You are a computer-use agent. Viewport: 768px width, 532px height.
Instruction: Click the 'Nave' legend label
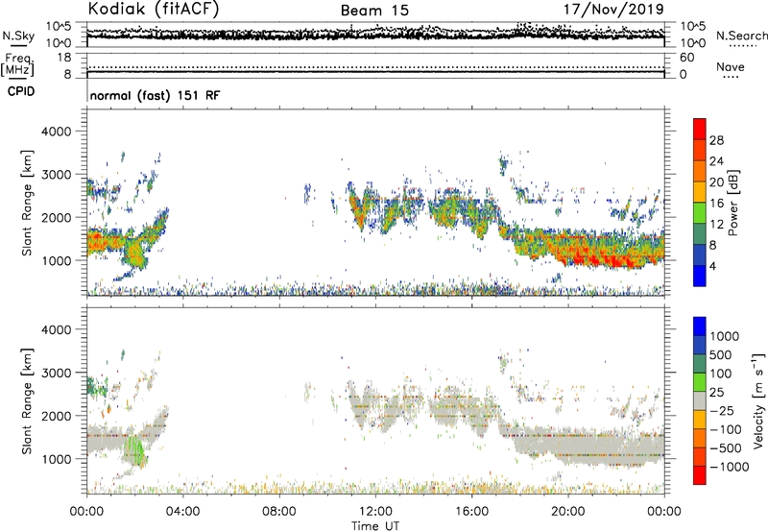(x=730, y=66)
